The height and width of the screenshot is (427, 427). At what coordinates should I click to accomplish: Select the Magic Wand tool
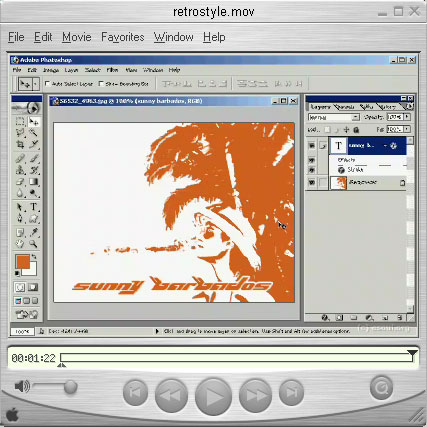(x=33, y=133)
